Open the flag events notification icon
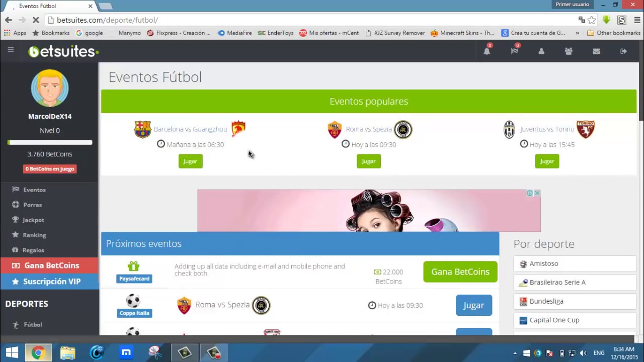 (x=514, y=51)
